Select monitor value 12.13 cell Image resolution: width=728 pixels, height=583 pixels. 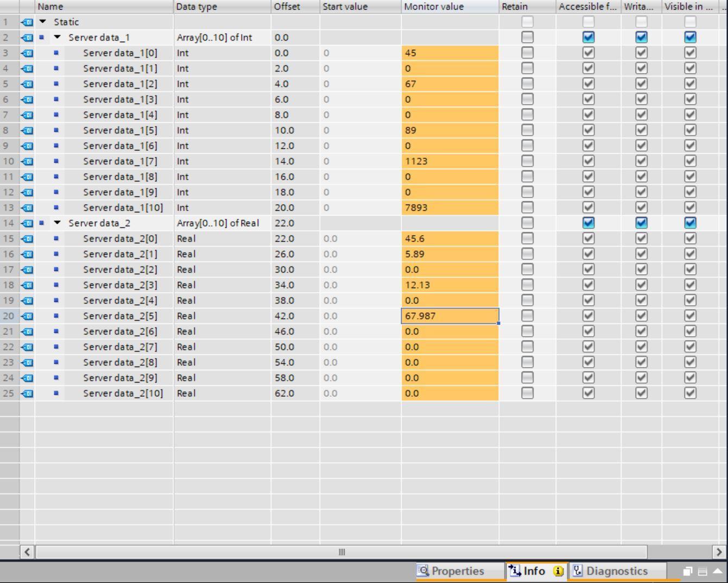click(x=450, y=285)
